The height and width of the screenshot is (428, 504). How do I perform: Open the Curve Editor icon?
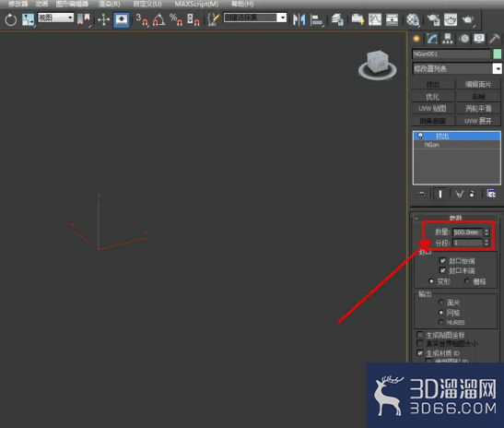click(375, 19)
